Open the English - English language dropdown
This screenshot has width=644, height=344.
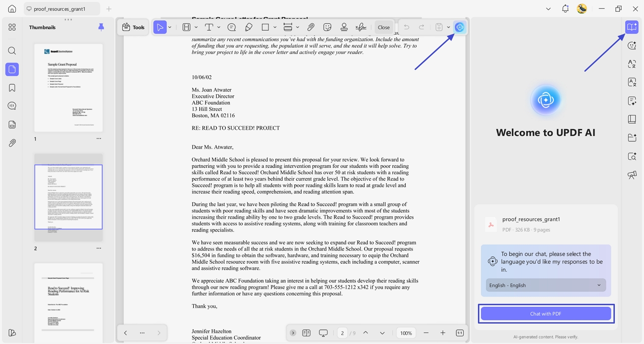pos(545,285)
